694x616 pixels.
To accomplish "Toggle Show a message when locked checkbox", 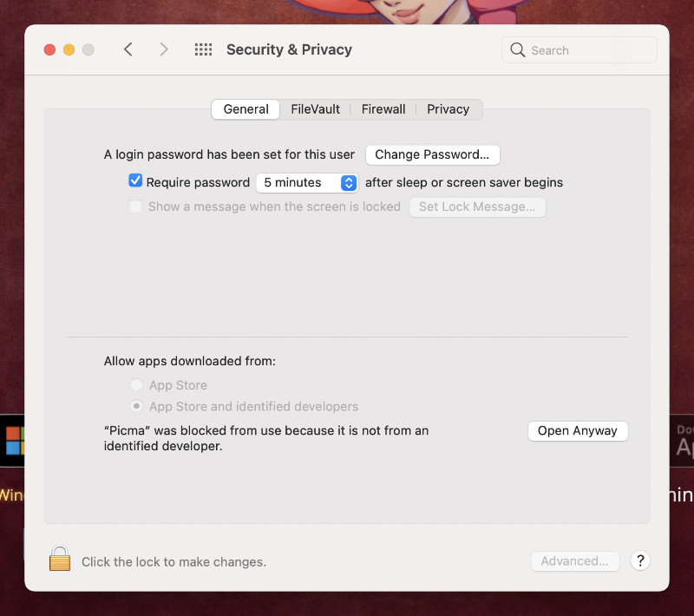I will point(135,206).
